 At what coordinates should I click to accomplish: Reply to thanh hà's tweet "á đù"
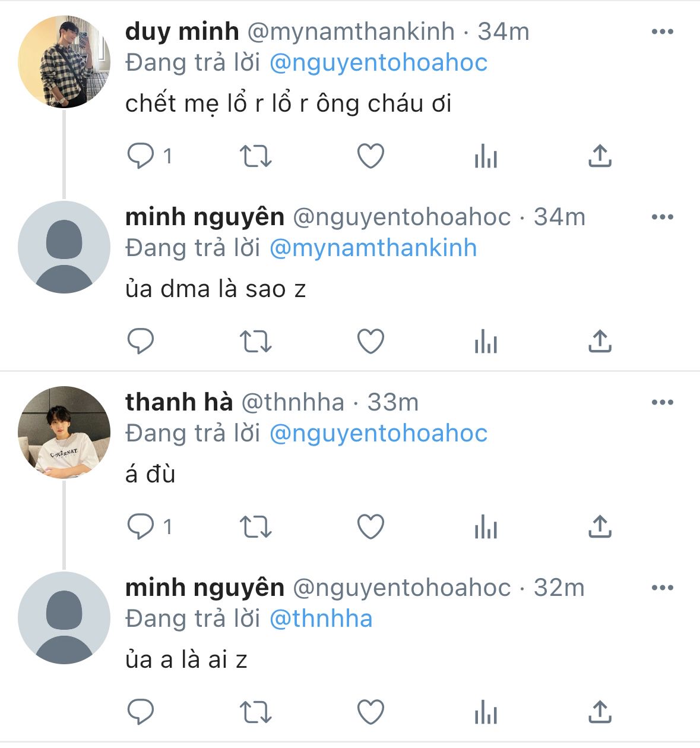coord(141,527)
